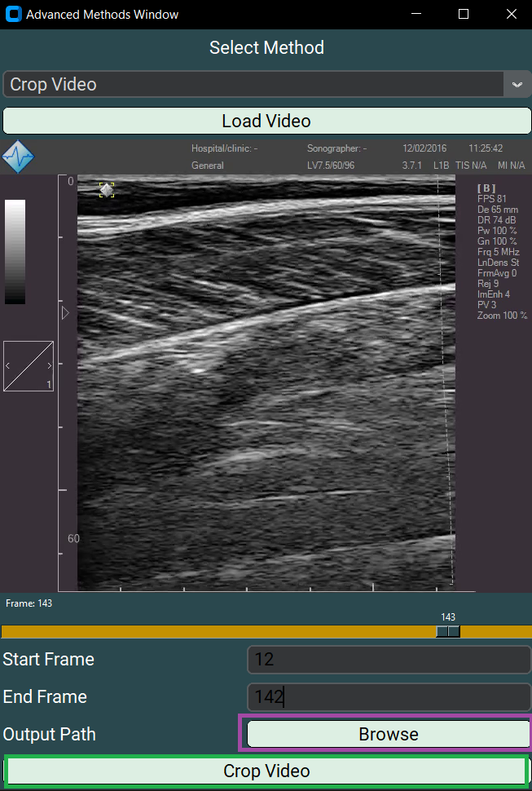
Task: Click the left arrow inside the curve box
Action: click(x=9, y=366)
